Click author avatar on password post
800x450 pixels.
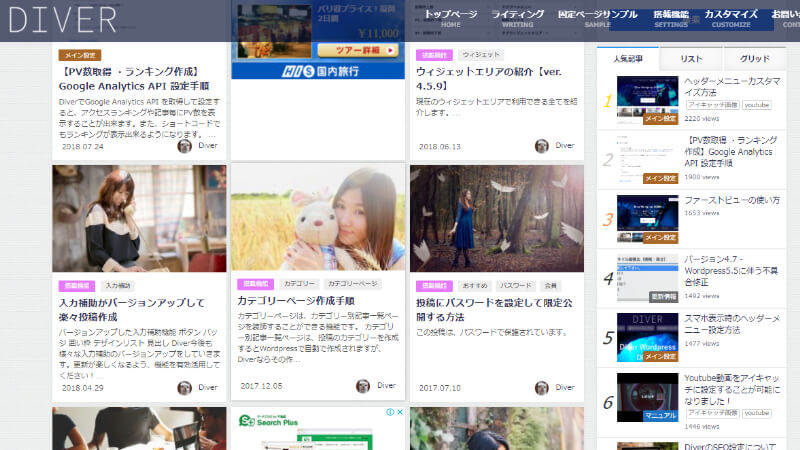click(541, 388)
